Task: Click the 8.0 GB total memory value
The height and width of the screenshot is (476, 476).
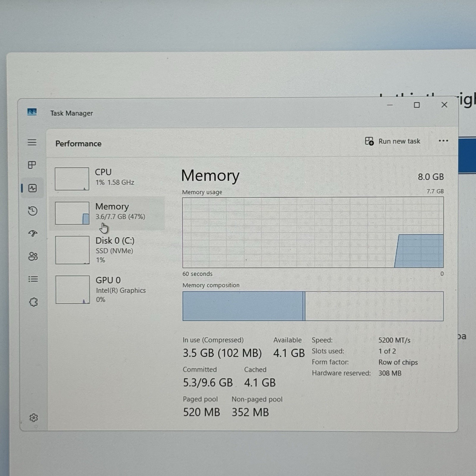Action: click(430, 177)
